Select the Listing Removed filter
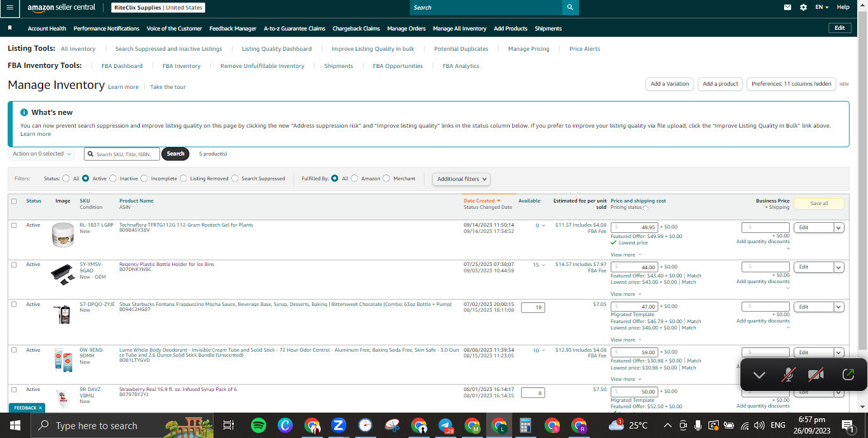 (183, 178)
